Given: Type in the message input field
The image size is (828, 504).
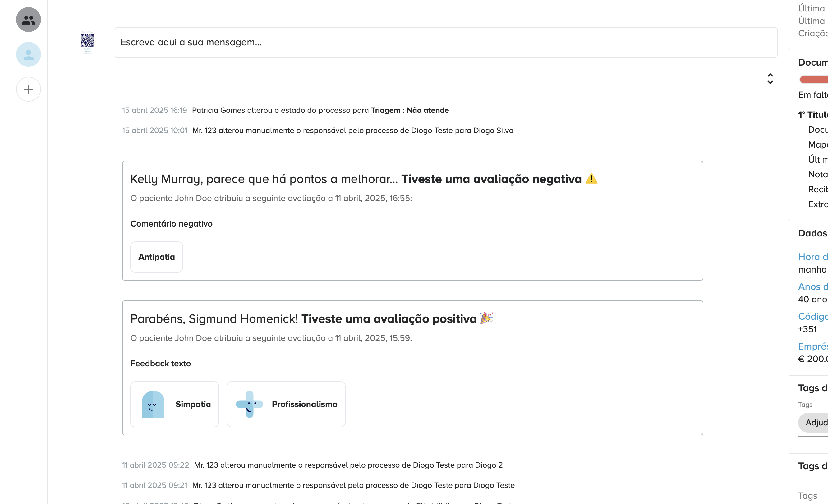Looking at the screenshot, I should 446,43.
